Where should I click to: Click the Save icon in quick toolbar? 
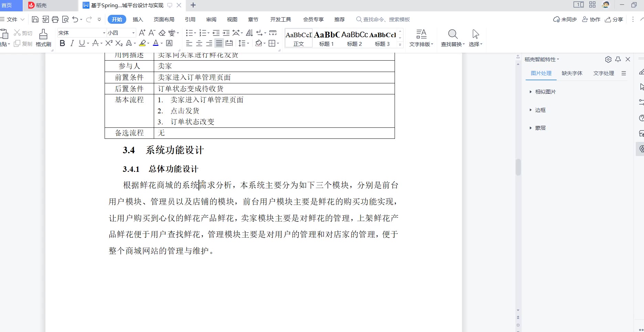(35, 19)
